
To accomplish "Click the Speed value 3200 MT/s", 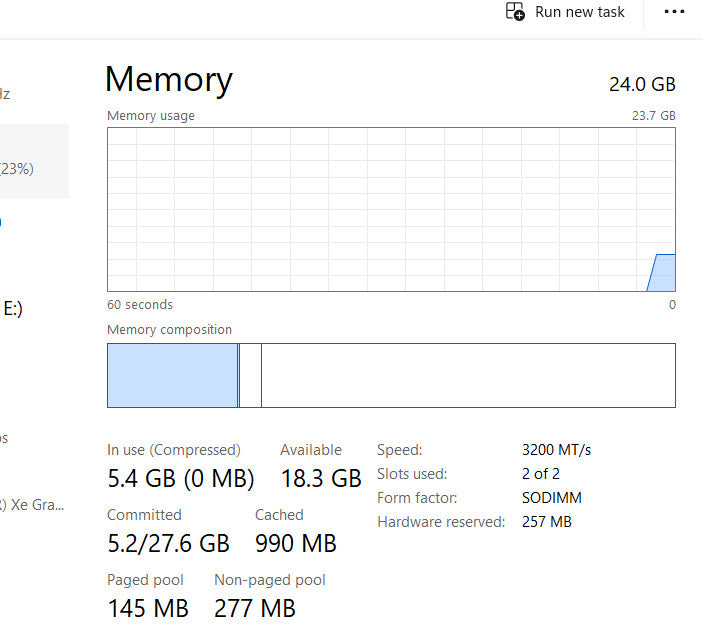I will click(556, 450).
